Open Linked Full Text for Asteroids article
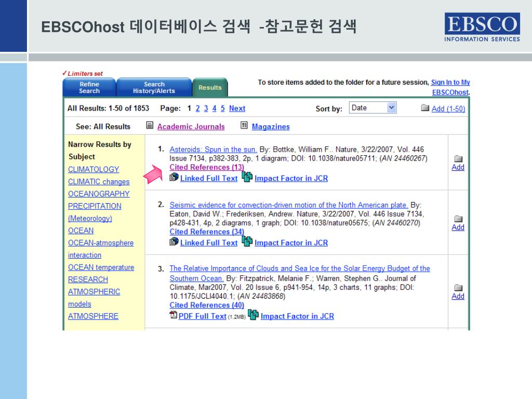This screenshot has width=532, height=399. [209, 178]
